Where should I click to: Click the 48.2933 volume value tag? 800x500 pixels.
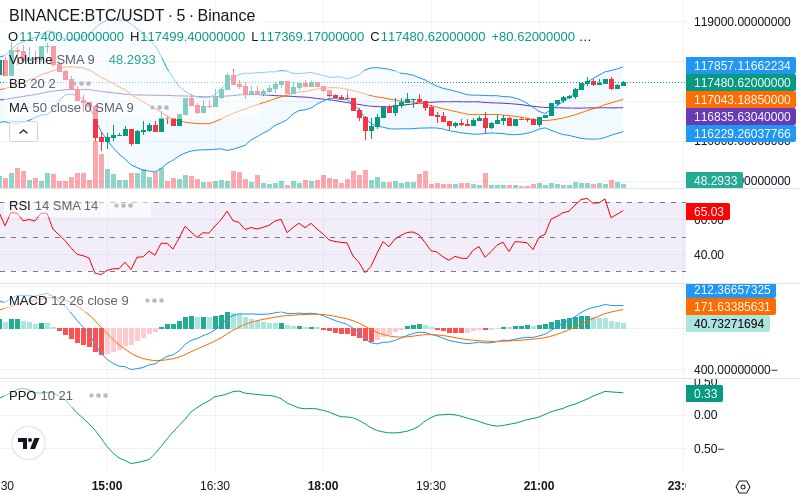(x=714, y=181)
